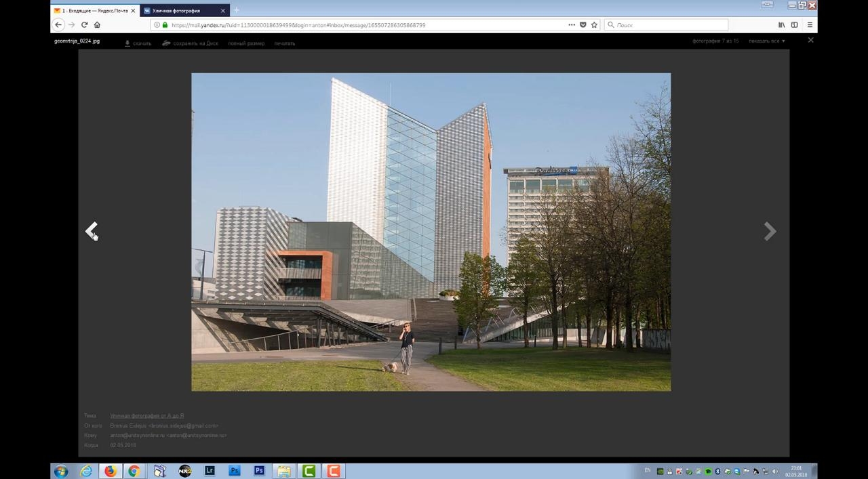Open photo at полный размер
This screenshot has height=479, width=868.
(x=246, y=43)
